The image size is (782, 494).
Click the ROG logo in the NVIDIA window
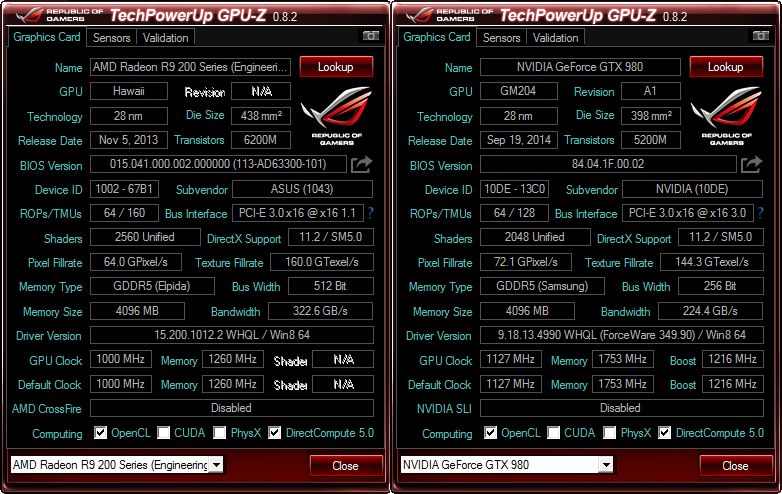(x=727, y=116)
